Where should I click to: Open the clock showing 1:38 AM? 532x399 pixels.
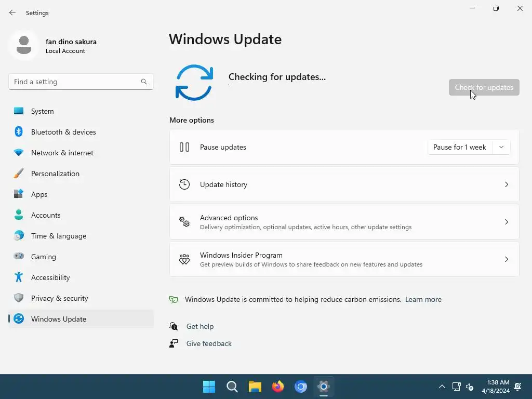[496, 387]
